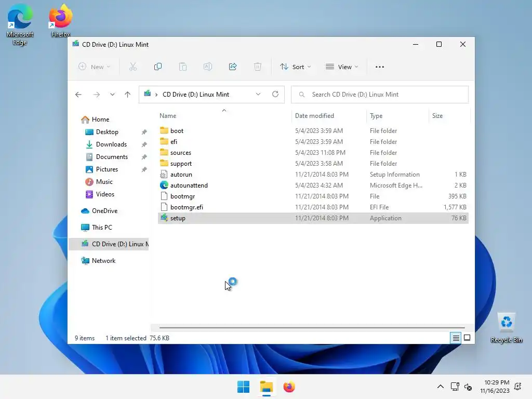Screen dimensions: 532x399
Task: Select the support folder
Action: tap(313, 164)
